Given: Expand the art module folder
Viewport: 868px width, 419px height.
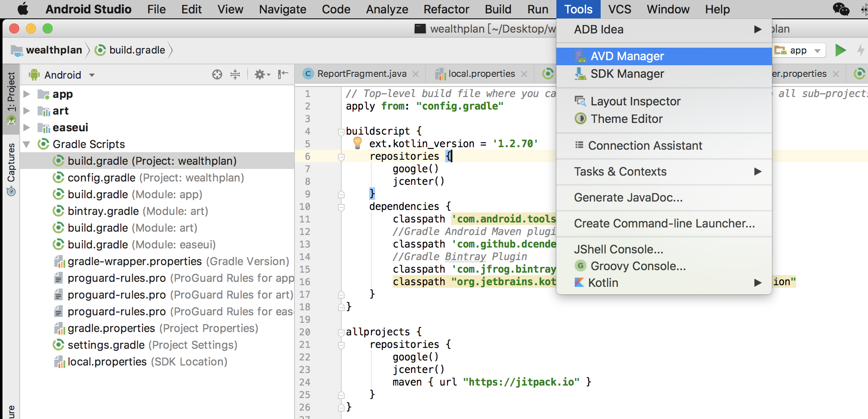Looking at the screenshot, I should coord(27,111).
